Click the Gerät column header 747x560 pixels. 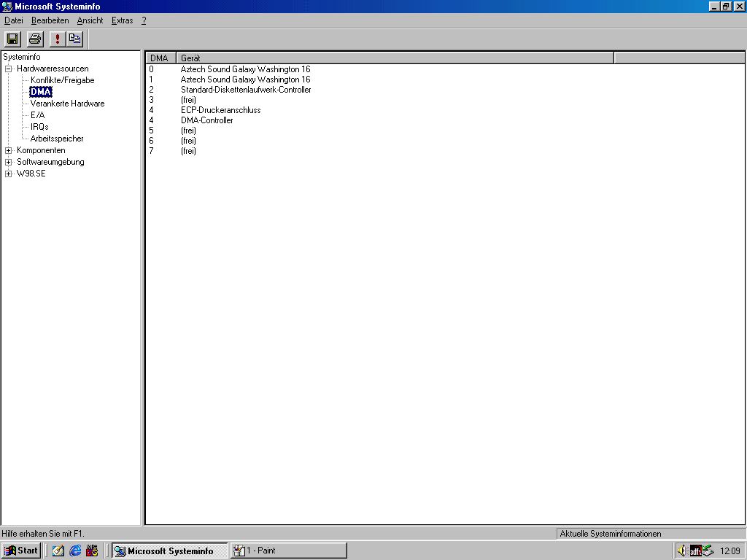pos(395,58)
